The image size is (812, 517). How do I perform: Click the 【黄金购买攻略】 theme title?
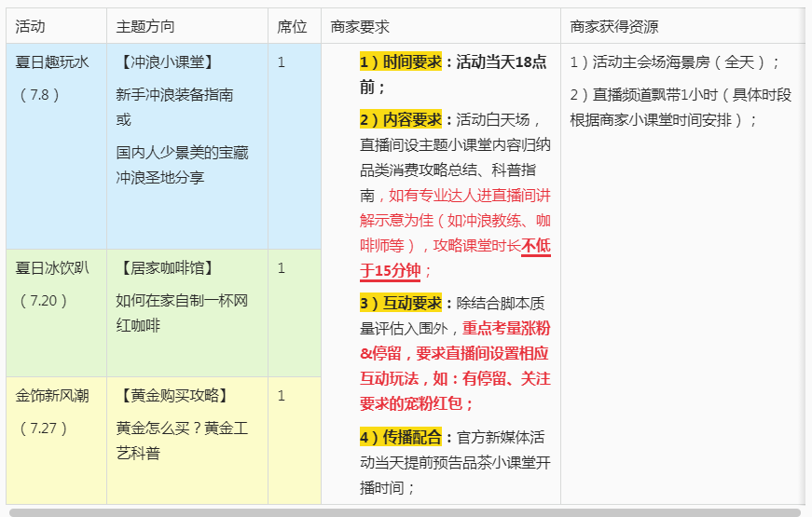[x=173, y=396]
